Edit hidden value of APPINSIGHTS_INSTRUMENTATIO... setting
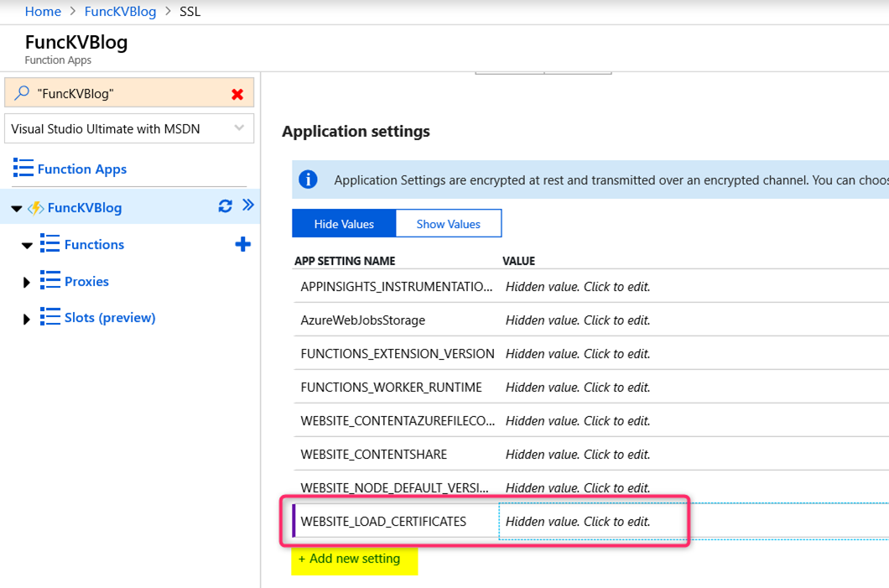Screen dimensions: 889x588 pyautogui.click(x=578, y=286)
